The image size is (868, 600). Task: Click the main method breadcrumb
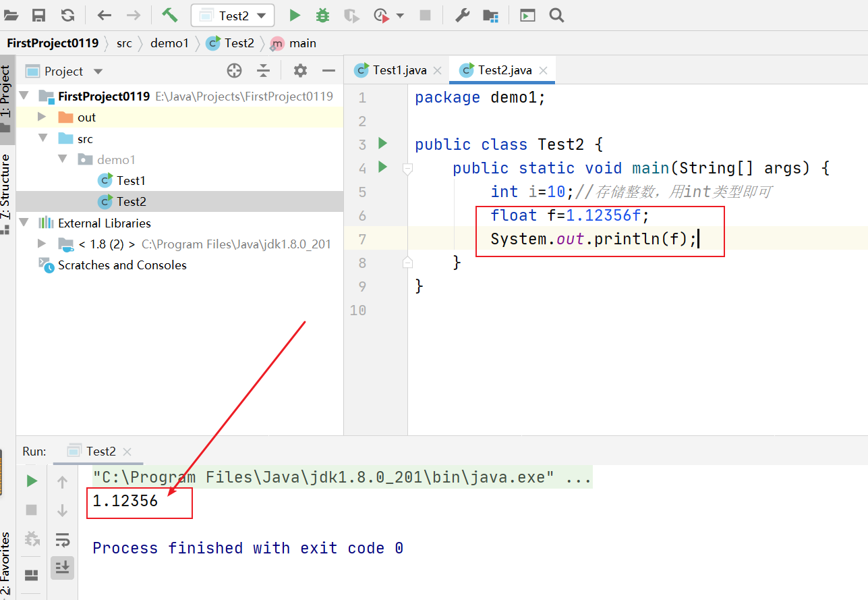[x=293, y=43]
